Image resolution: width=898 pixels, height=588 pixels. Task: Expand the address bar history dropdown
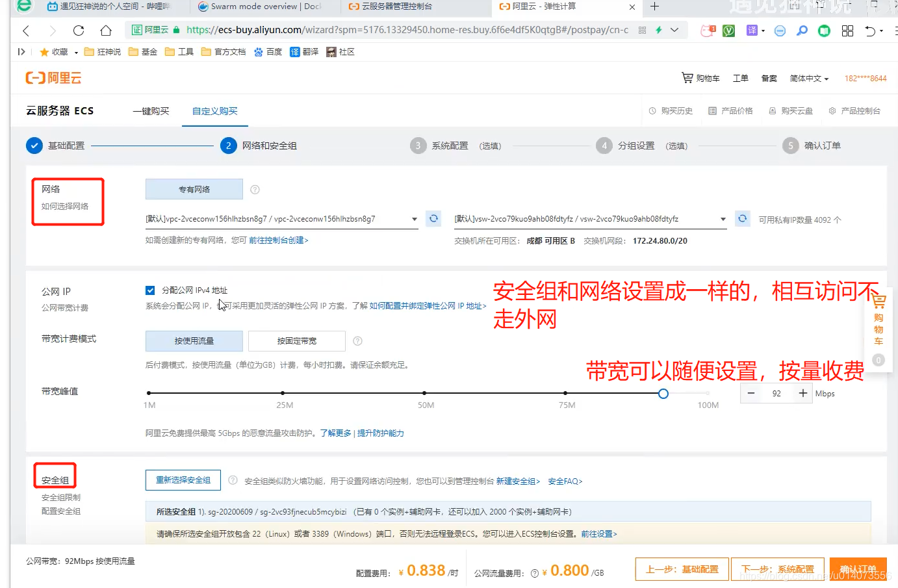[x=674, y=30]
